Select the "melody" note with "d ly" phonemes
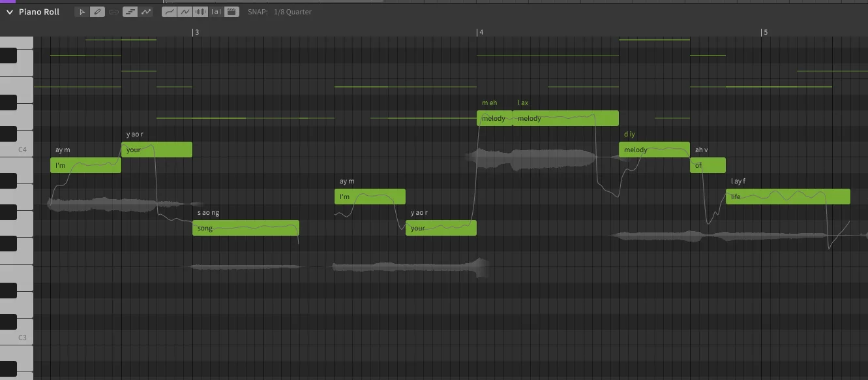The image size is (868, 380). [x=654, y=150]
